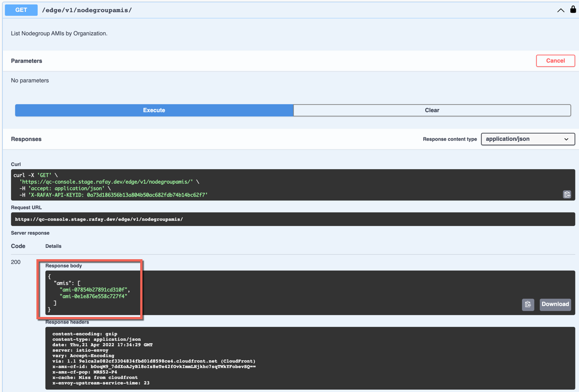Click the "amis" key in response body
The width and height of the screenshot is (579, 392).
click(x=63, y=283)
